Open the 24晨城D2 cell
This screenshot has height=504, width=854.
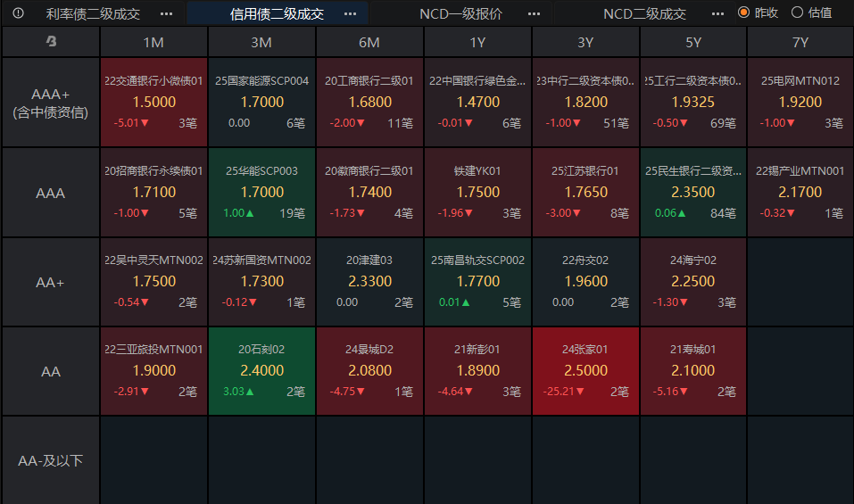click(x=369, y=371)
